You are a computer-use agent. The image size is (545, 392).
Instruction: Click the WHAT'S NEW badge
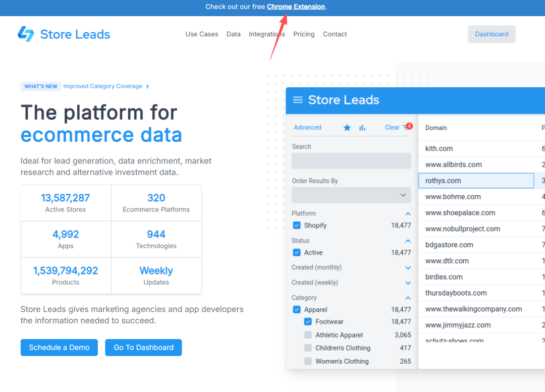(x=41, y=87)
